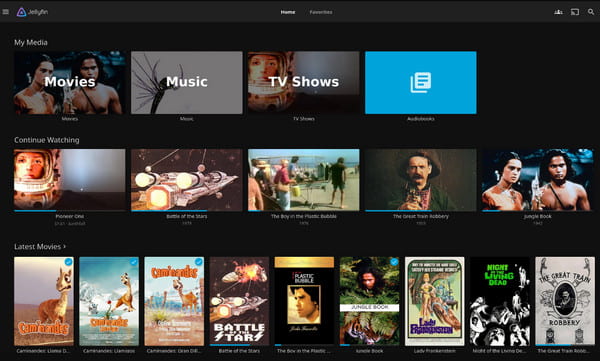Toggle watched checkmark on Jungle Book poster
Viewport: 600px width, 361px height.
click(x=394, y=262)
